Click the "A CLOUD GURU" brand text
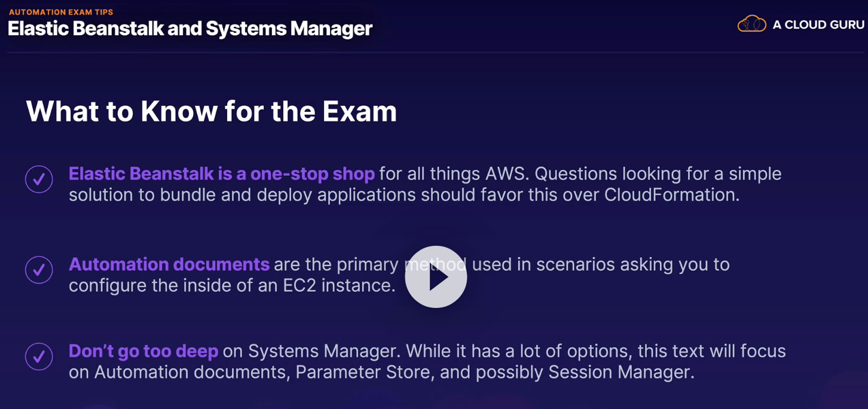 click(x=818, y=25)
